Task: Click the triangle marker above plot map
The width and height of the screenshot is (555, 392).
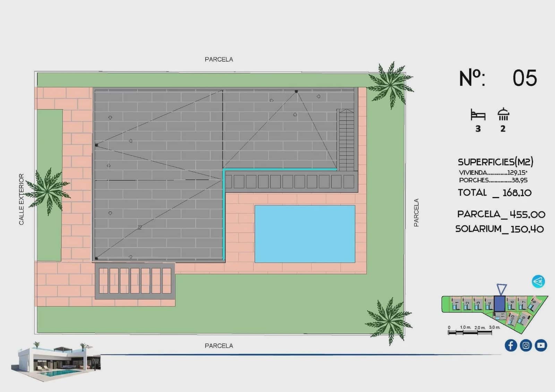Action: click(502, 289)
